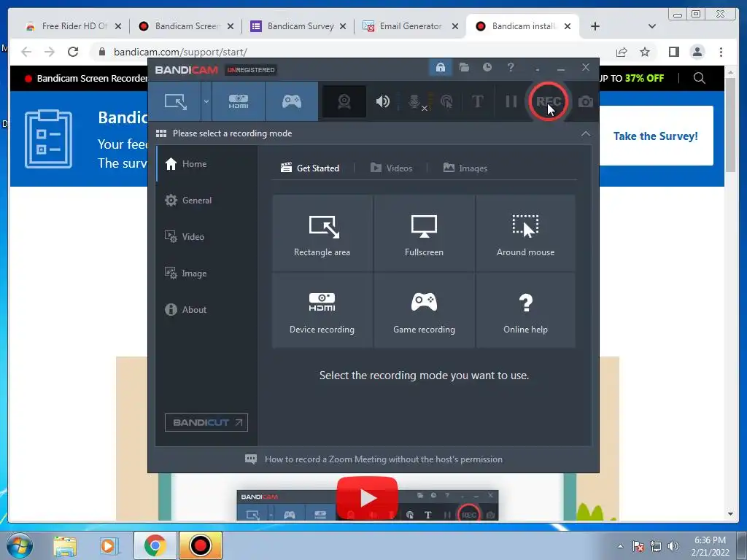Screen dimensions: 747x560
Task: Click the BANDICUT link button
Action: pyautogui.click(x=206, y=422)
